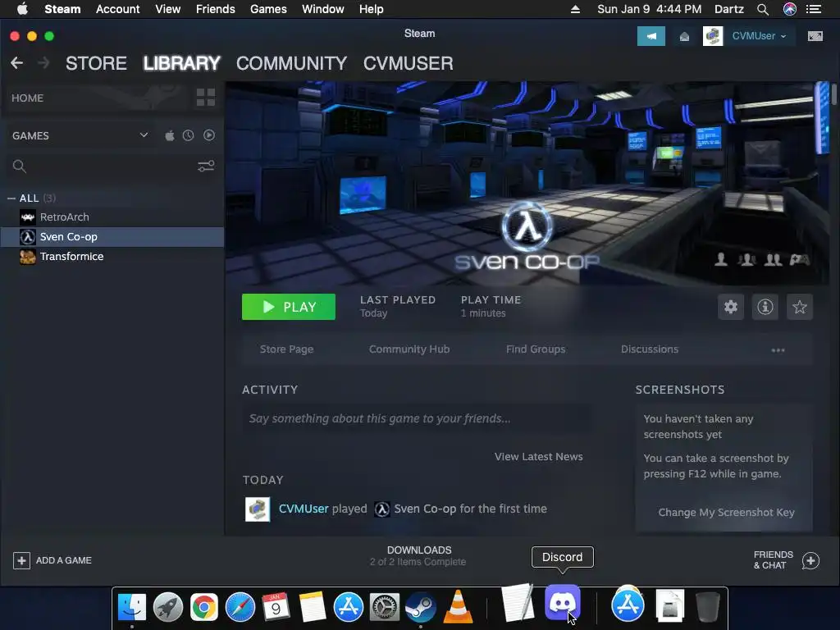Open the Find Groups link
Viewport: 840px width, 630px height.
click(536, 349)
